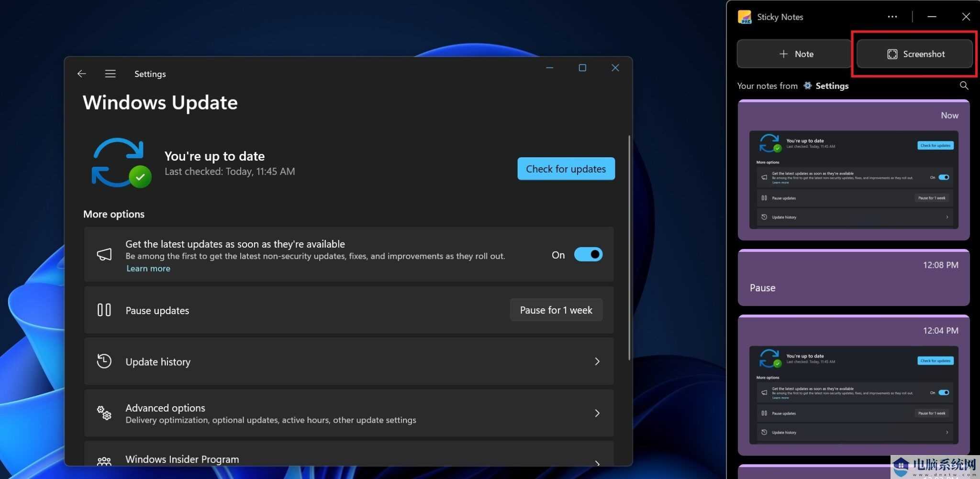Click the Update history row text
This screenshot has width=980, height=479.
point(158,362)
